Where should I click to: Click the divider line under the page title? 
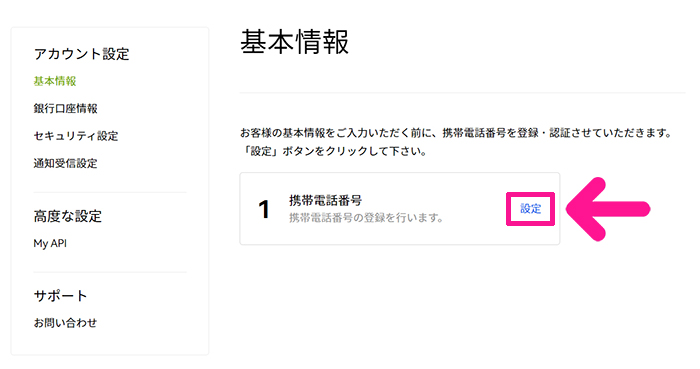462,93
